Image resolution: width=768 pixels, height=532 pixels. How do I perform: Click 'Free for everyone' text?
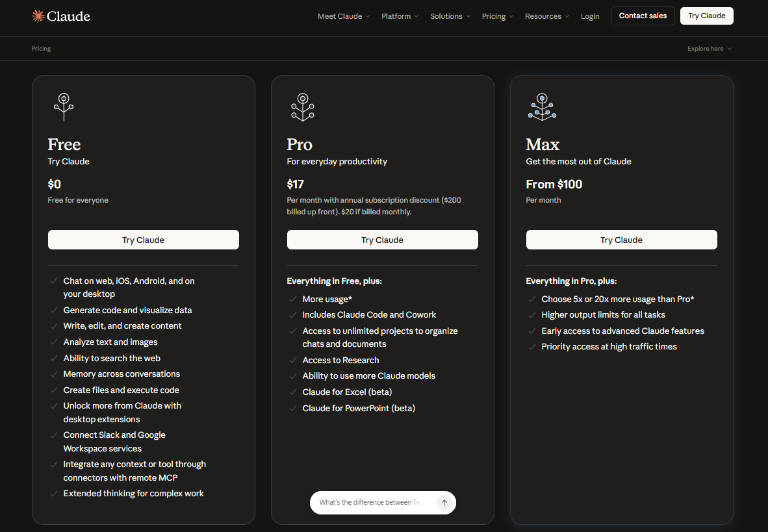click(78, 200)
